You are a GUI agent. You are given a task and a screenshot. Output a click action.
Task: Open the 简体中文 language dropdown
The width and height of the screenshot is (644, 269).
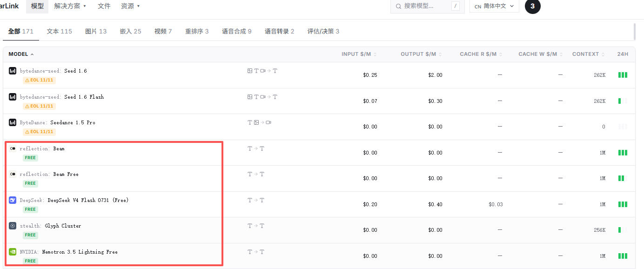[x=494, y=6]
